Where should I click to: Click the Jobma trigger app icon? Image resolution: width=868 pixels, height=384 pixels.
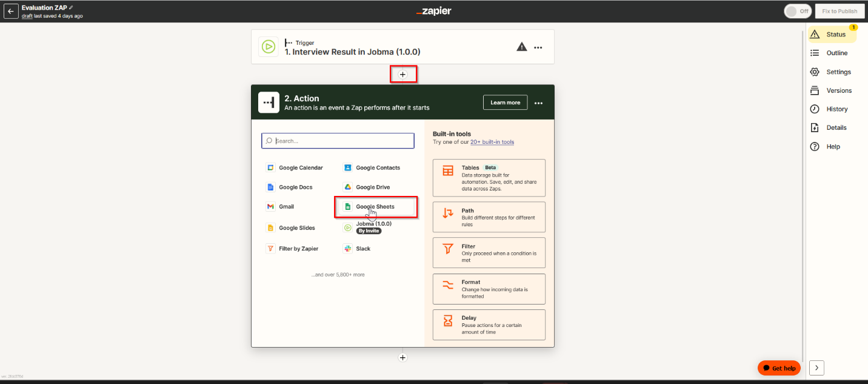[268, 47]
